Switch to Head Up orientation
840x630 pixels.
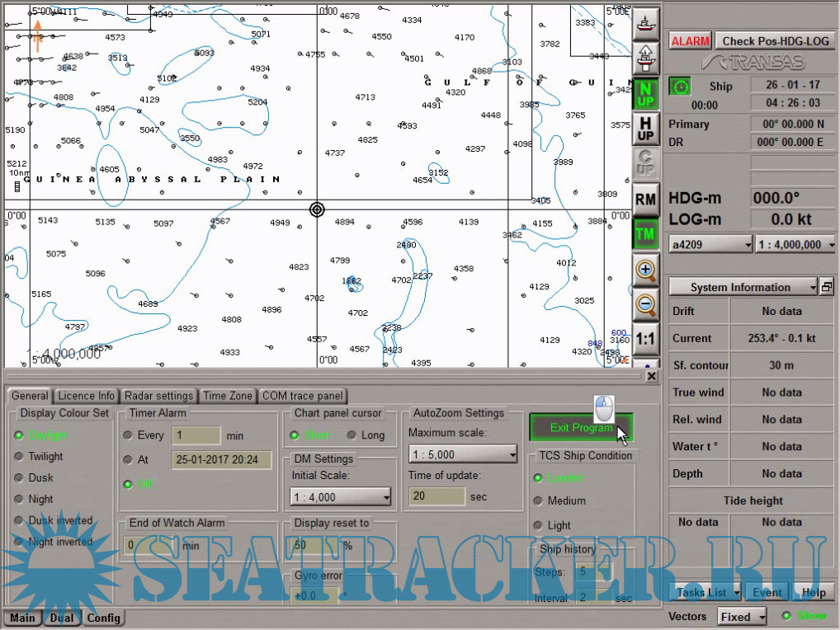[645, 129]
